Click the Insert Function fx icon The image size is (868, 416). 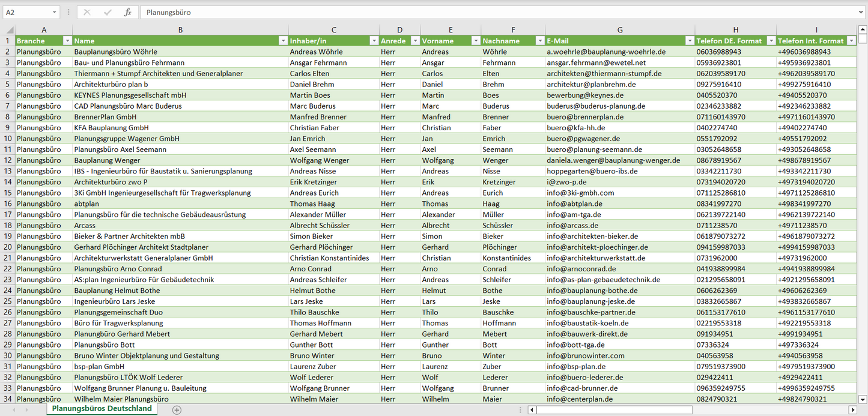tap(127, 12)
